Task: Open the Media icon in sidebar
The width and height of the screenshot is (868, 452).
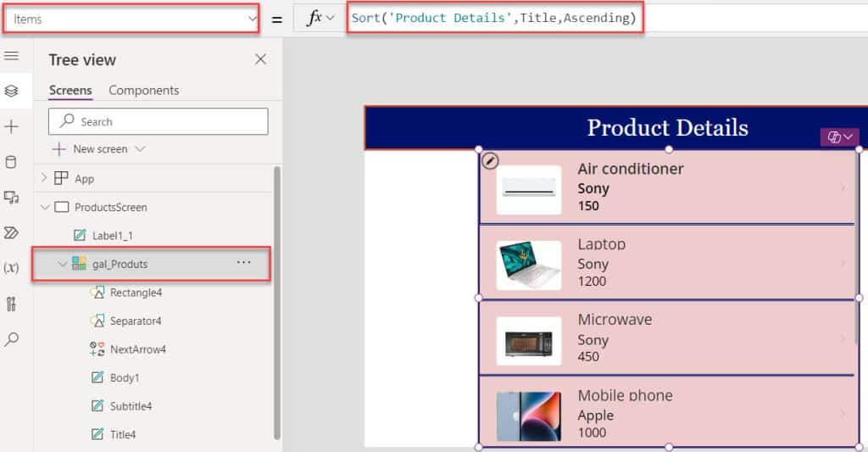Action: [x=11, y=198]
